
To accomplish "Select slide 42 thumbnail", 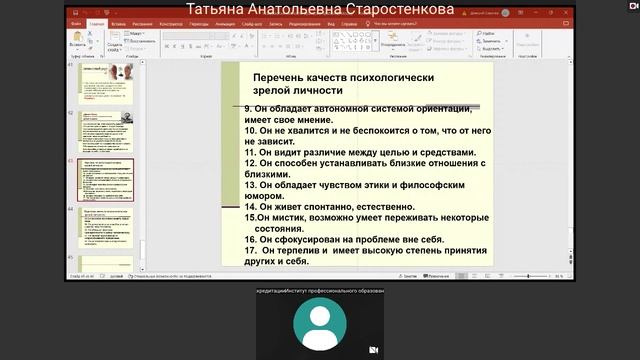I will click(x=106, y=132).
